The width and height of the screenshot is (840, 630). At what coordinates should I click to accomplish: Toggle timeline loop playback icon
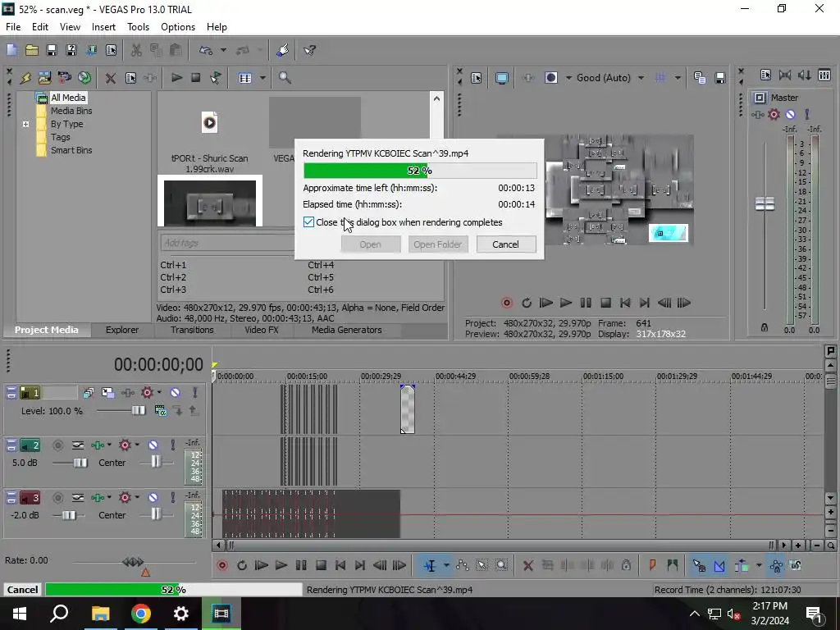(x=242, y=565)
